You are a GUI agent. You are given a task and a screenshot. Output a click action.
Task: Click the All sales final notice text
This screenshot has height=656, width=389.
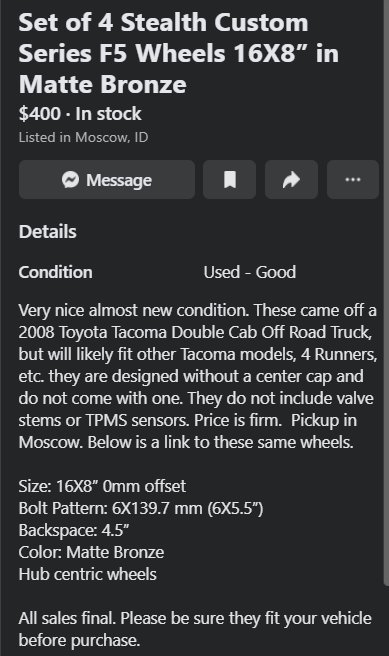pos(195,629)
